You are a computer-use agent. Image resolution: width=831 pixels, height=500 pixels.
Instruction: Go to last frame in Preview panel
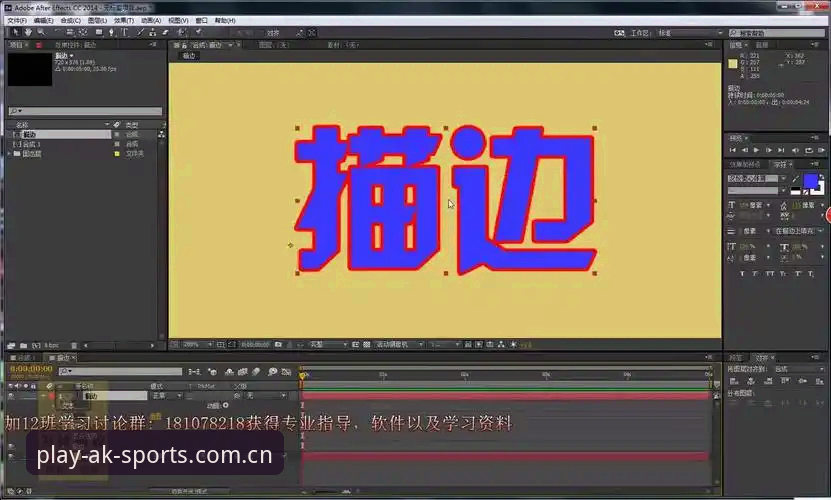tap(781, 150)
